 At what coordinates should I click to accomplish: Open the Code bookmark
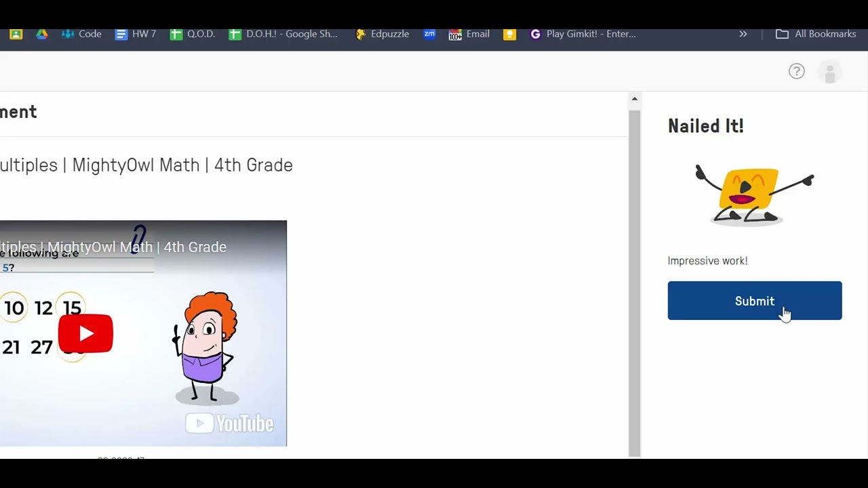coord(81,34)
